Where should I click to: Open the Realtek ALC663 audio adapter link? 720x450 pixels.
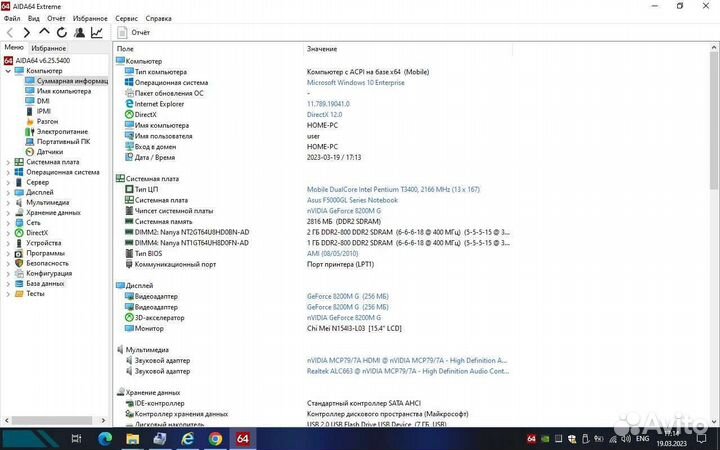(408, 371)
